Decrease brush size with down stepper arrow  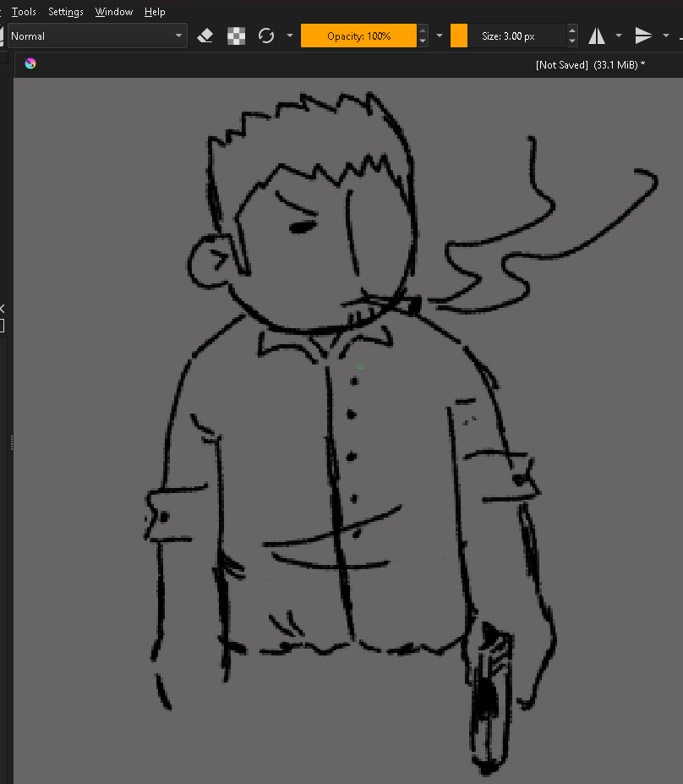pos(572,42)
